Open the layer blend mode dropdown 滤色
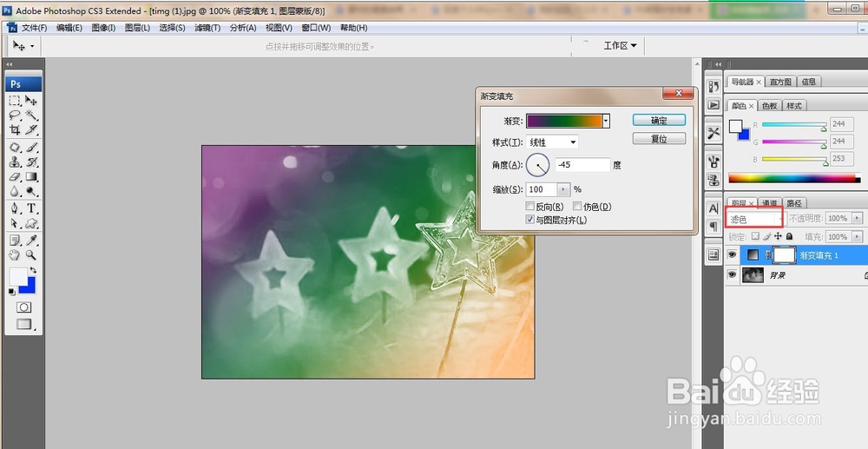 tap(754, 219)
